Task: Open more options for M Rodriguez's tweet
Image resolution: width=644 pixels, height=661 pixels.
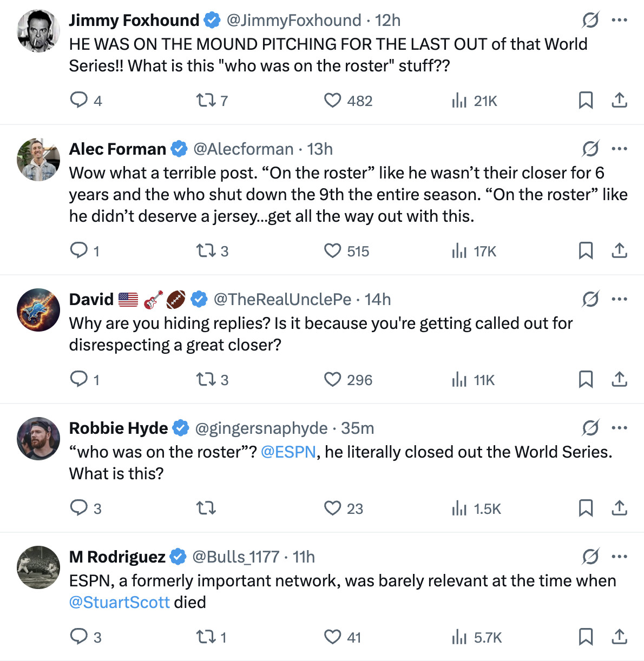Action: point(619,556)
